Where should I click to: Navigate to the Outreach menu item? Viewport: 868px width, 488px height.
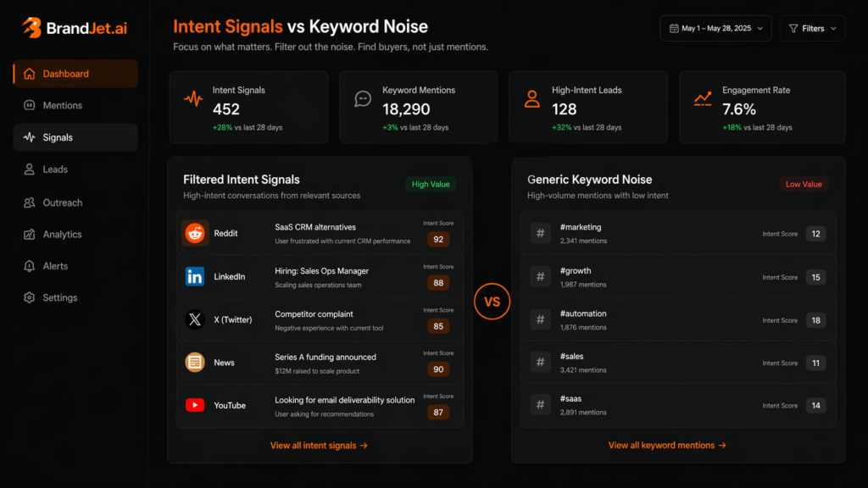pyautogui.click(x=75, y=202)
